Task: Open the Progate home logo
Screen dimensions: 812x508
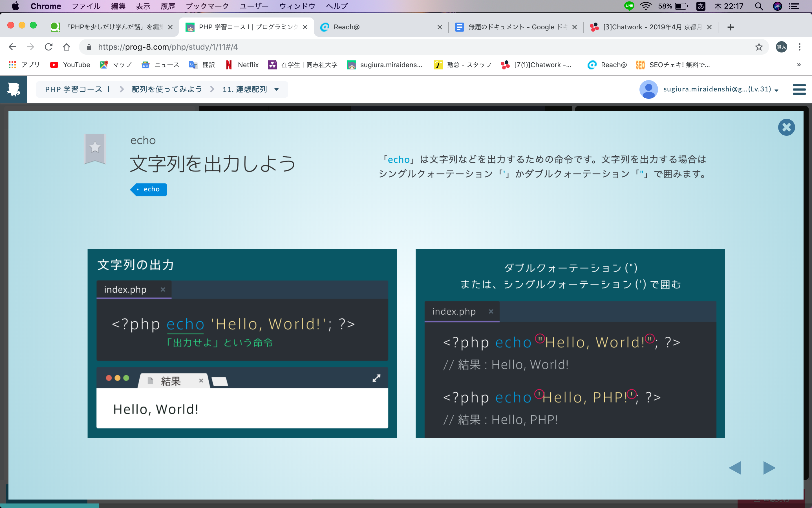Action: 14,89
